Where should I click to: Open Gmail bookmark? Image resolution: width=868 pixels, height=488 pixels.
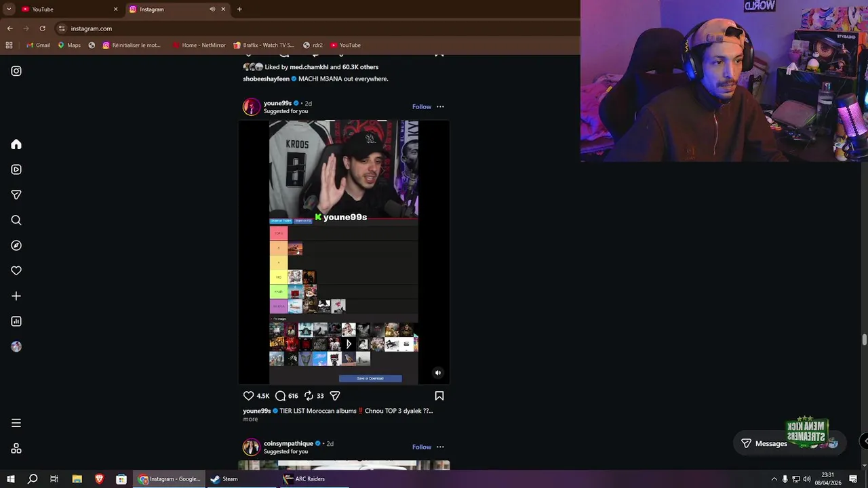(38, 45)
